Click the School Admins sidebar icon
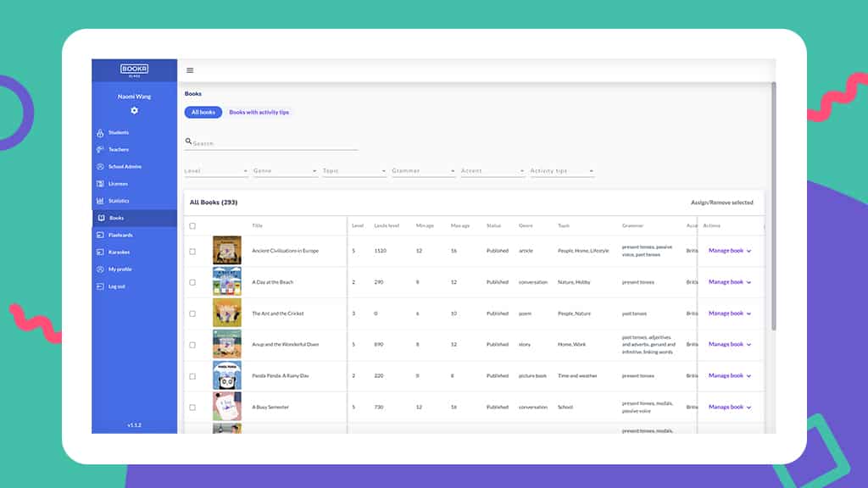The image size is (868, 488). pos(100,167)
